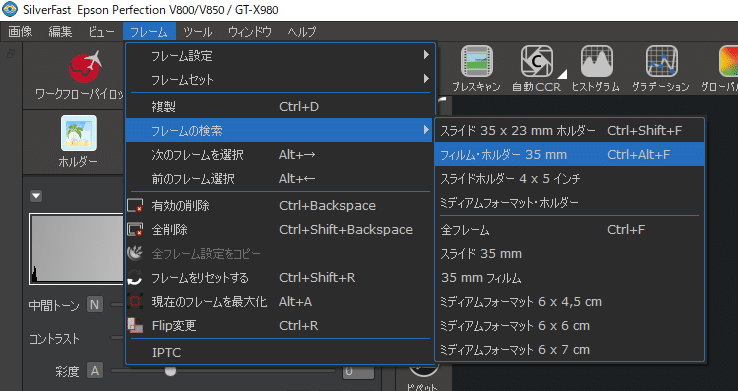
Task: Choose フレームをリセットする menu entry
Action: click(x=280, y=278)
